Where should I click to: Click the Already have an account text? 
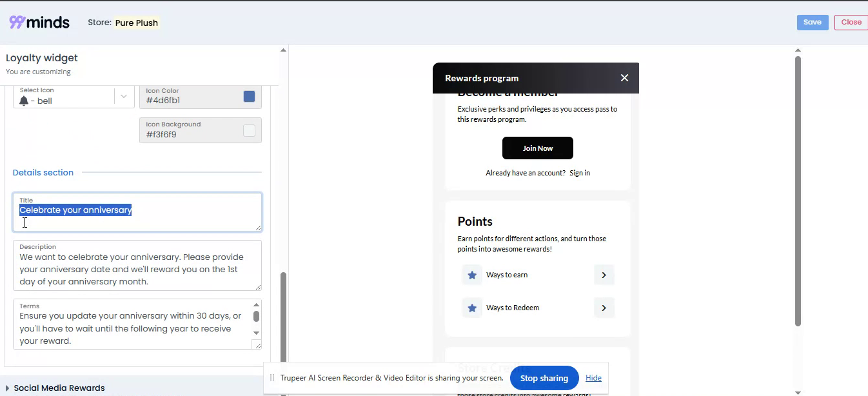(526, 173)
